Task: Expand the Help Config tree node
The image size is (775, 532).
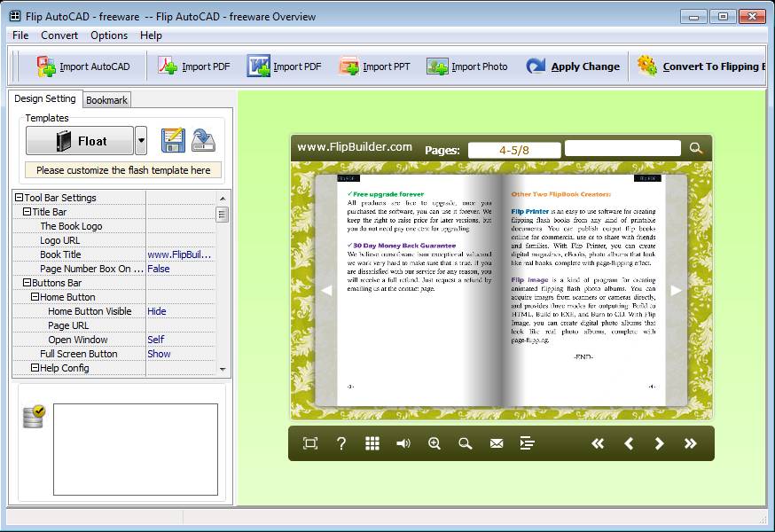Action: (x=35, y=368)
